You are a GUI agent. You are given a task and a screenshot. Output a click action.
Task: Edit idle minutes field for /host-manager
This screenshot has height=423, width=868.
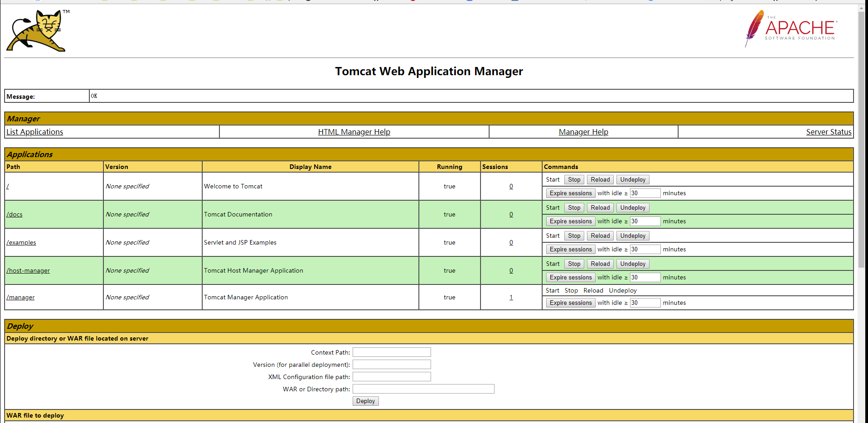pos(645,277)
